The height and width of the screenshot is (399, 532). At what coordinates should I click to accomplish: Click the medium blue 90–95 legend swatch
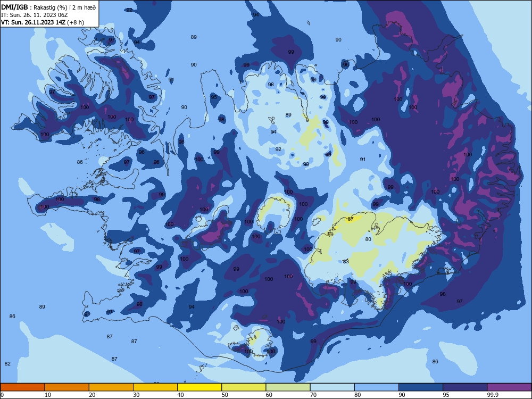point(421,387)
